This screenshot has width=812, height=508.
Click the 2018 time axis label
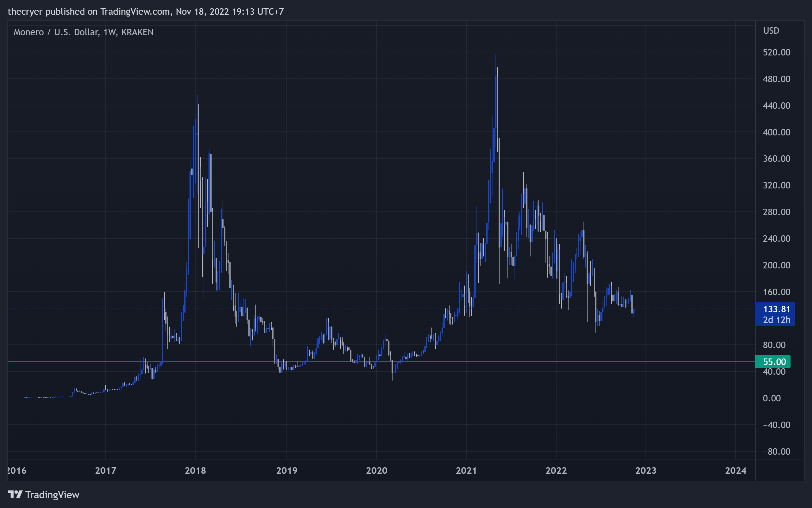tap(195, 470)
